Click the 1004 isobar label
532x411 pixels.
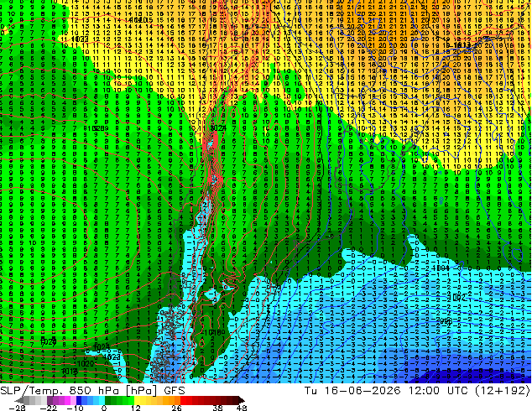[x=441, y=268]
